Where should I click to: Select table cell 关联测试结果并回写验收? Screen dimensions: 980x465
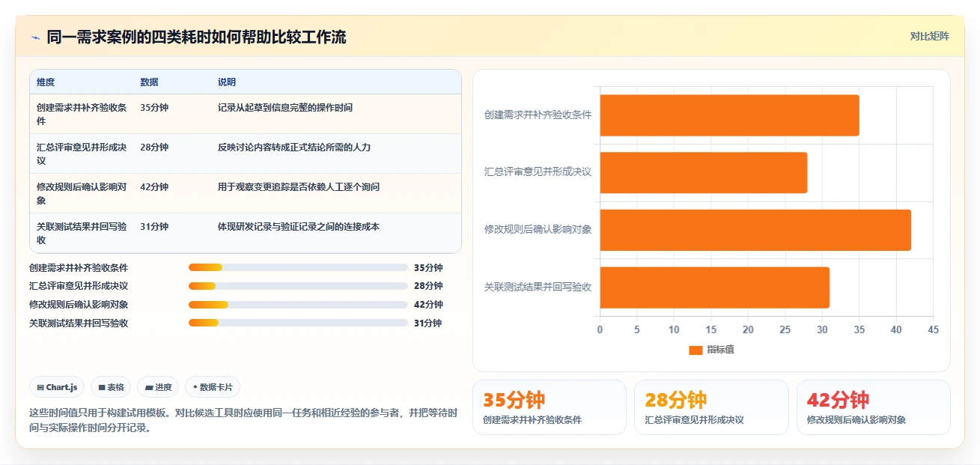(x=82, y=233)
